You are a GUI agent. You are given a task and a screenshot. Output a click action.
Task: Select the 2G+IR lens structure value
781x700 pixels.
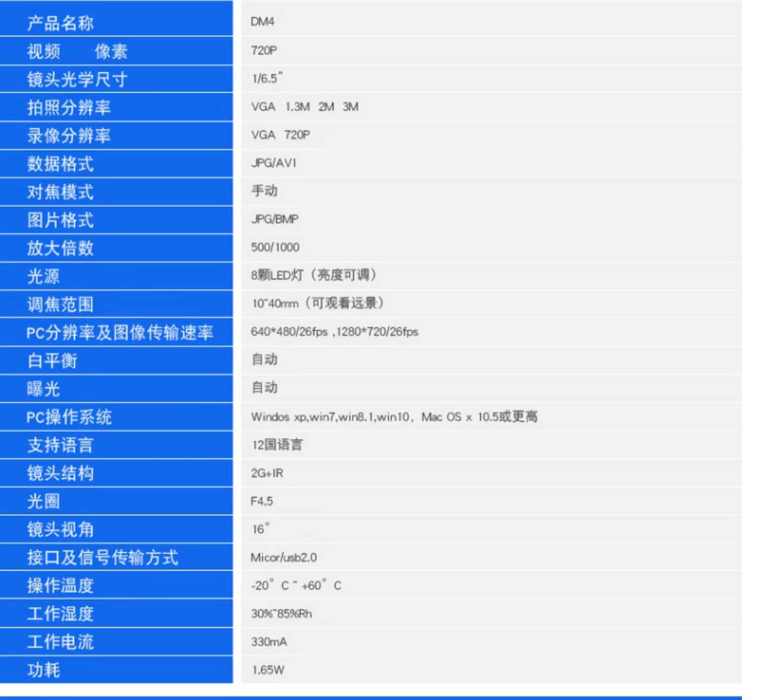click(x=267, y=473)
